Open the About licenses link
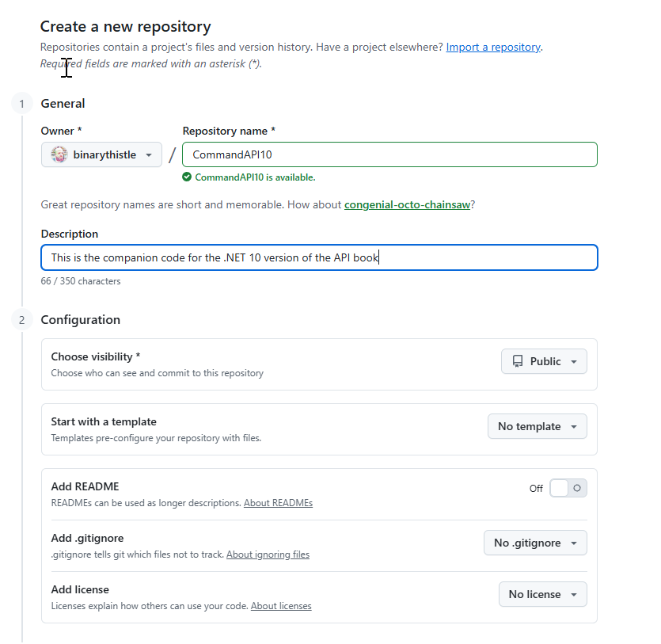Viewport: 661px width, 644px height. click(x=281, y=605)
